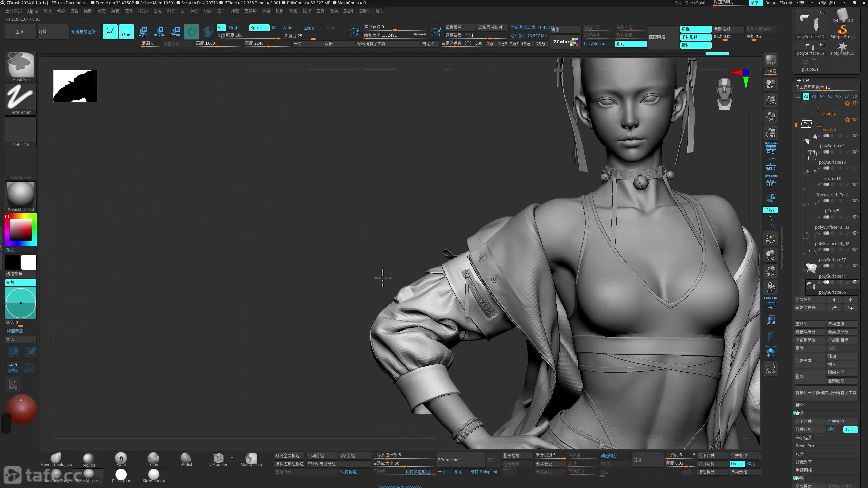Toggle visibility eye of polySurface66
Screen dimensions: 868x488
[x=855, y=282]
